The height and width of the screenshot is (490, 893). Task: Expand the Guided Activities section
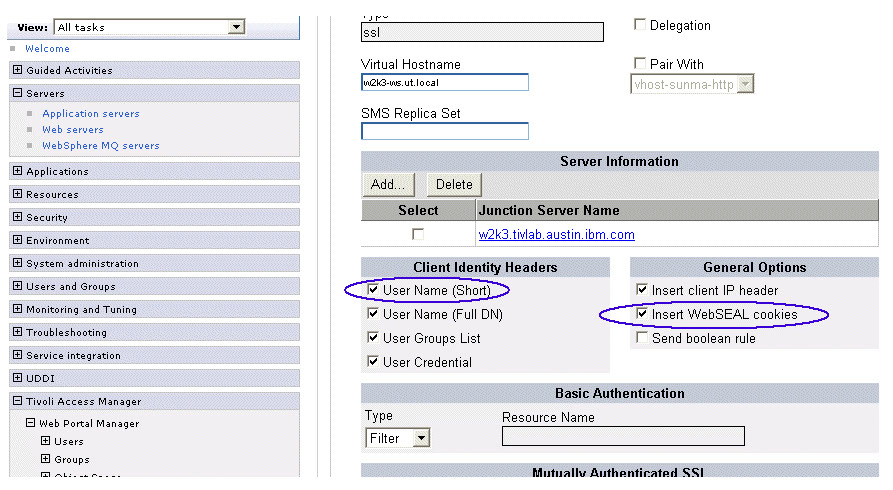[x=18, y=70]
